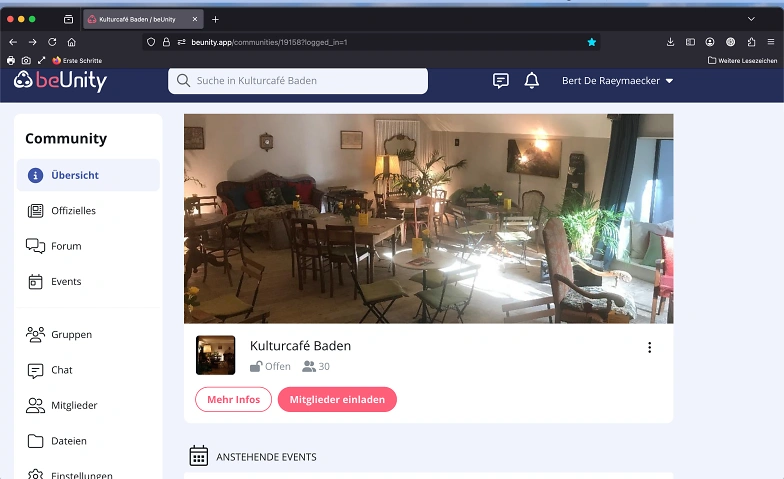Reload the page
This screenshot has width=784, height=479.
[52, 42]
